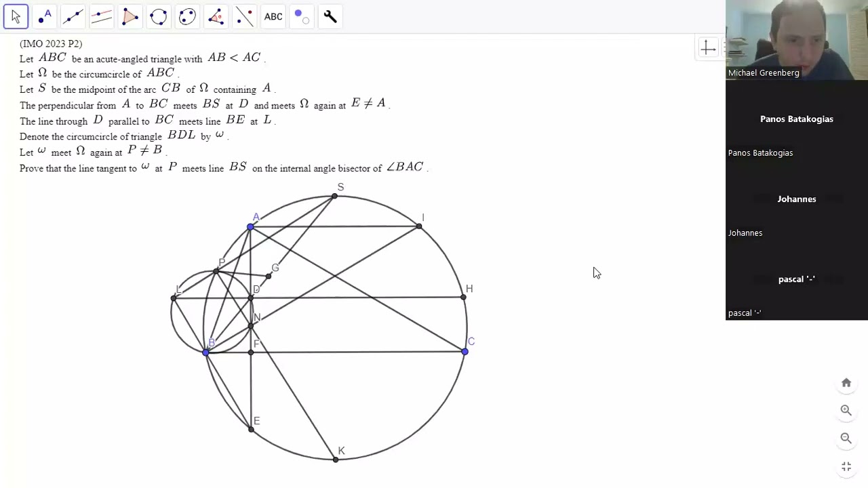Click point H on the circle
The width and height of the screenshot is (868, 488).
[463, 297]
